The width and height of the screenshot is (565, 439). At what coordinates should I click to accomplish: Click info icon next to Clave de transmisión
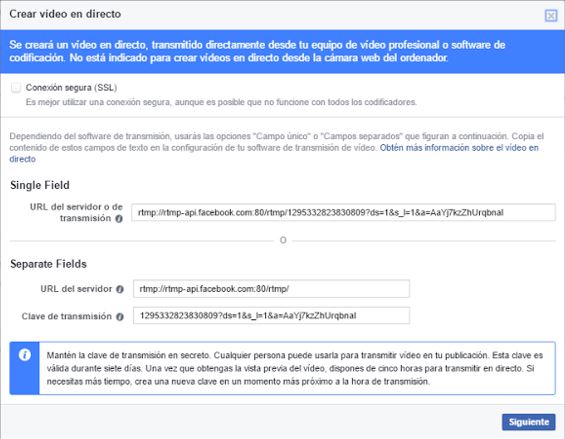coord(120,316)
